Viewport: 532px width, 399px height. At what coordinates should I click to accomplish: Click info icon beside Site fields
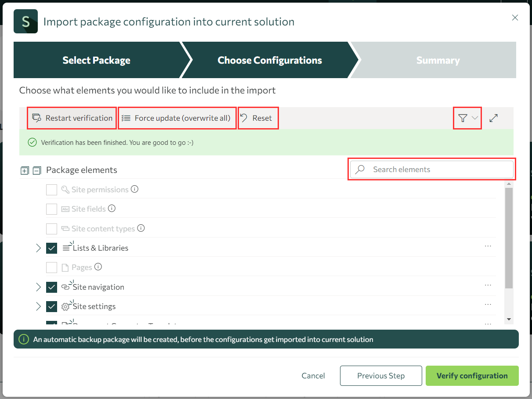pyautogui.click(x=112, y=208)
